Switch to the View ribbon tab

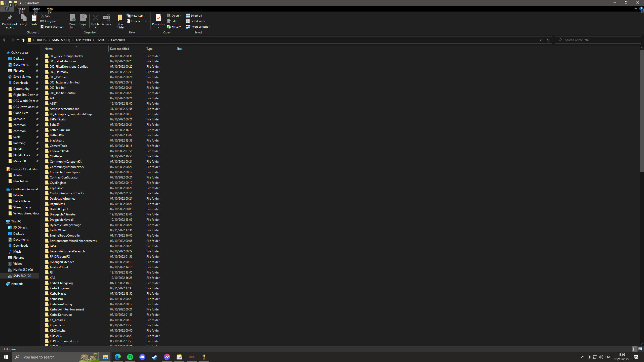click(50, 9)
